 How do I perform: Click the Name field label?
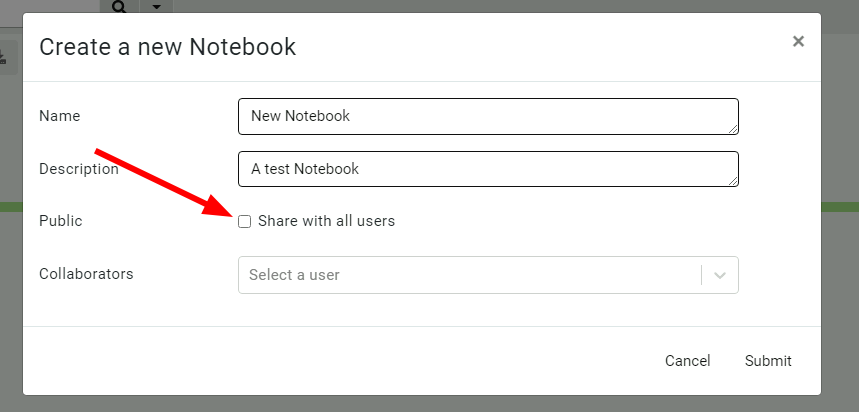59,116
